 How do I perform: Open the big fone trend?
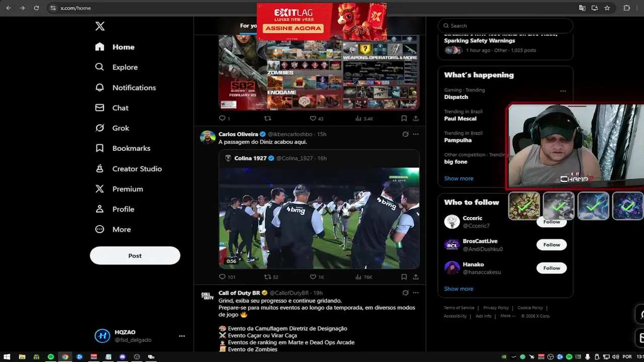click(456, 162)
